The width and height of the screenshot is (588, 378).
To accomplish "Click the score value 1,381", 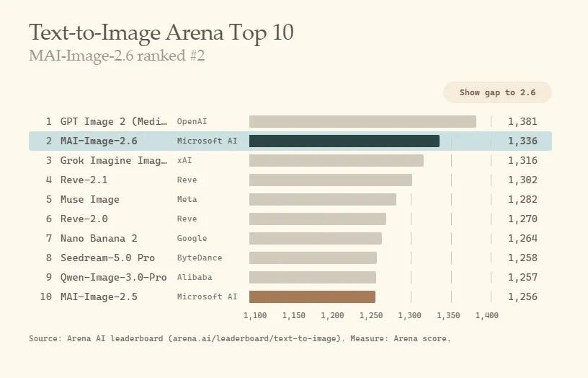I will click(522, 122).
